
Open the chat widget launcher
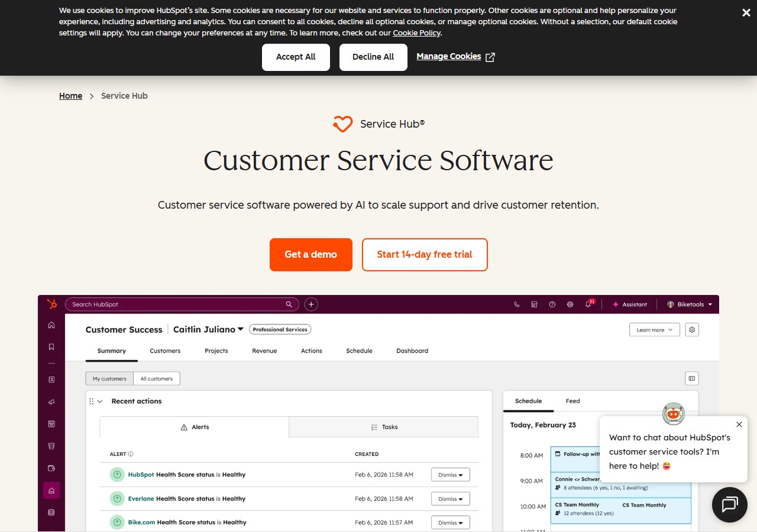coord(730,505)
